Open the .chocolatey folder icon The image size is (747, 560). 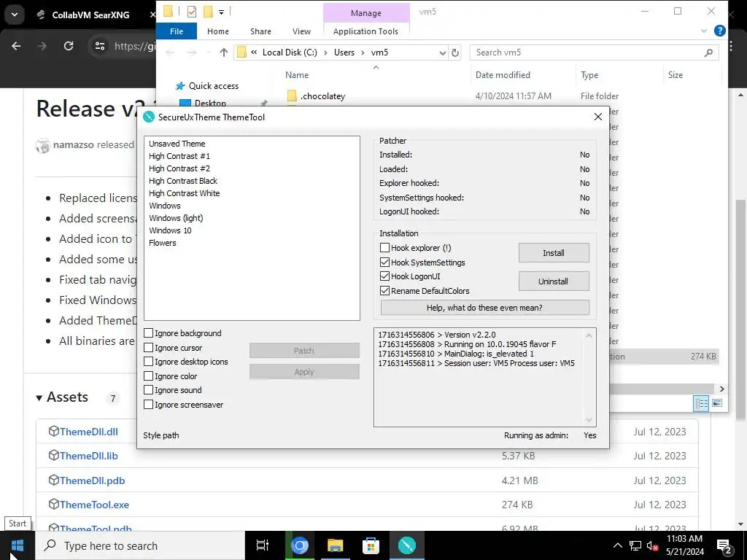pyautogui.click(x=292, y=96)
